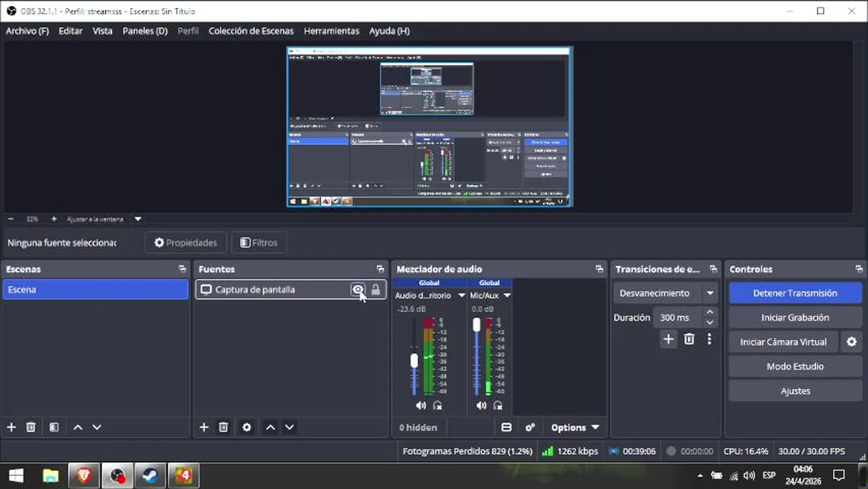
Task: Open scene filters icon in Escenas panel
Action: point(54,427)
